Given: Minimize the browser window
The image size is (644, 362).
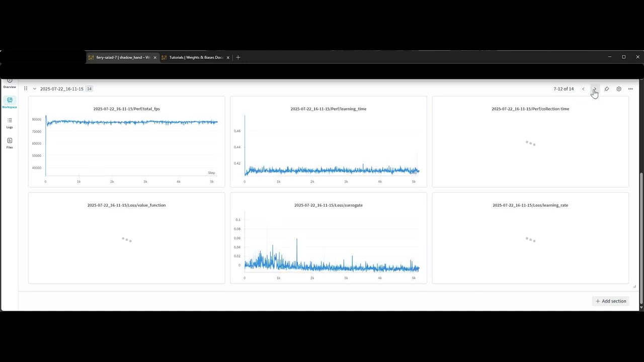Looking at the screenshot, I should 609,57.
